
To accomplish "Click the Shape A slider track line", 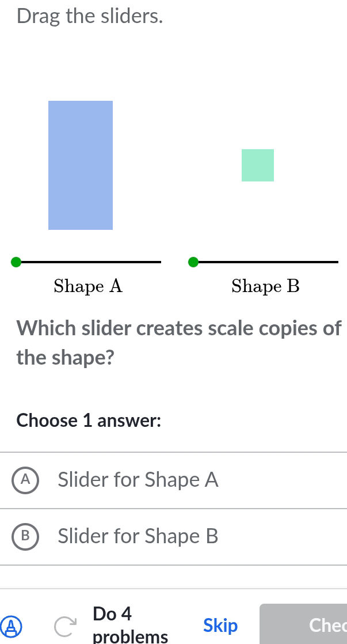I will tap(92, 262).
